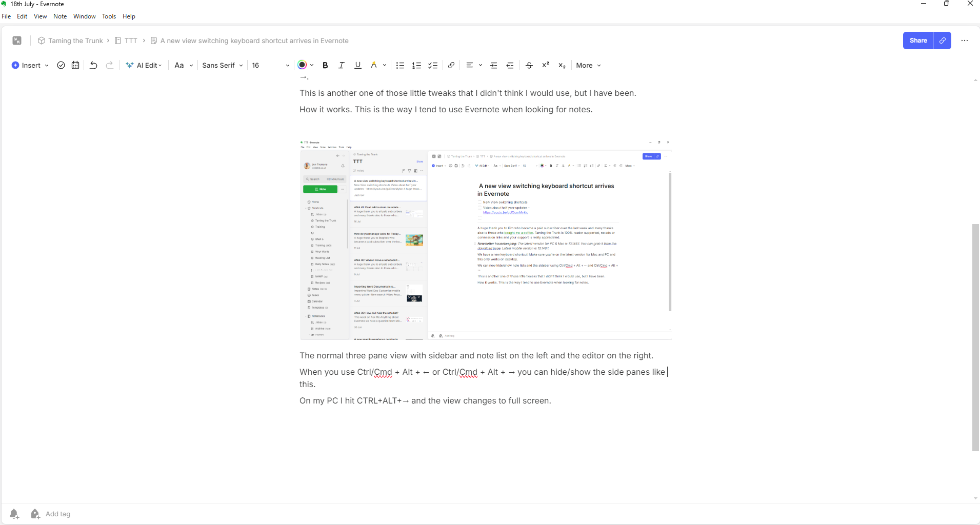
Task: Toggle superscript formatting
Action: 546,65
